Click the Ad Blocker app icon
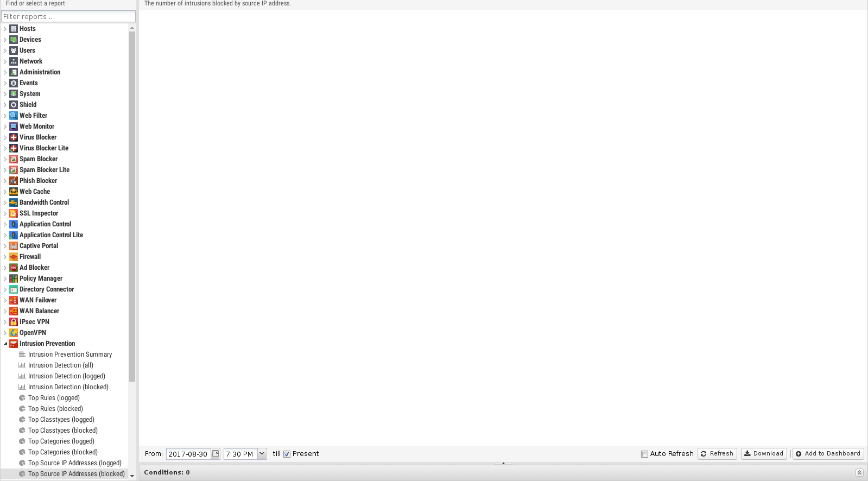 (x=14, y=268)
